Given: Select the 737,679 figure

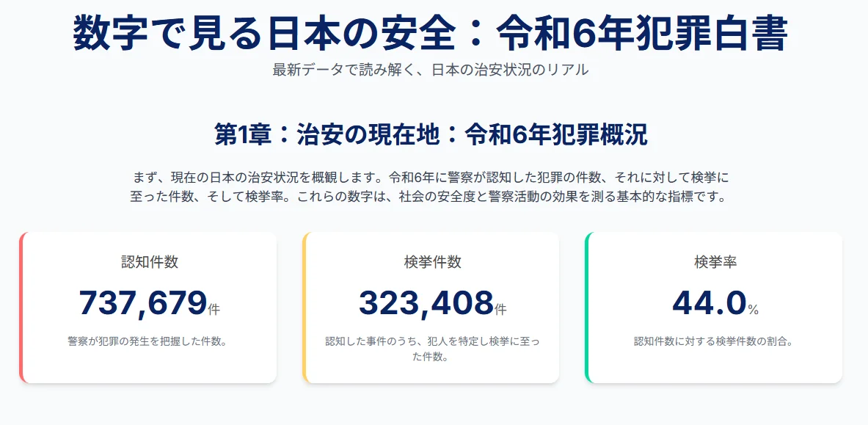Looking at the screenshot, I should [x=142, y=303].
